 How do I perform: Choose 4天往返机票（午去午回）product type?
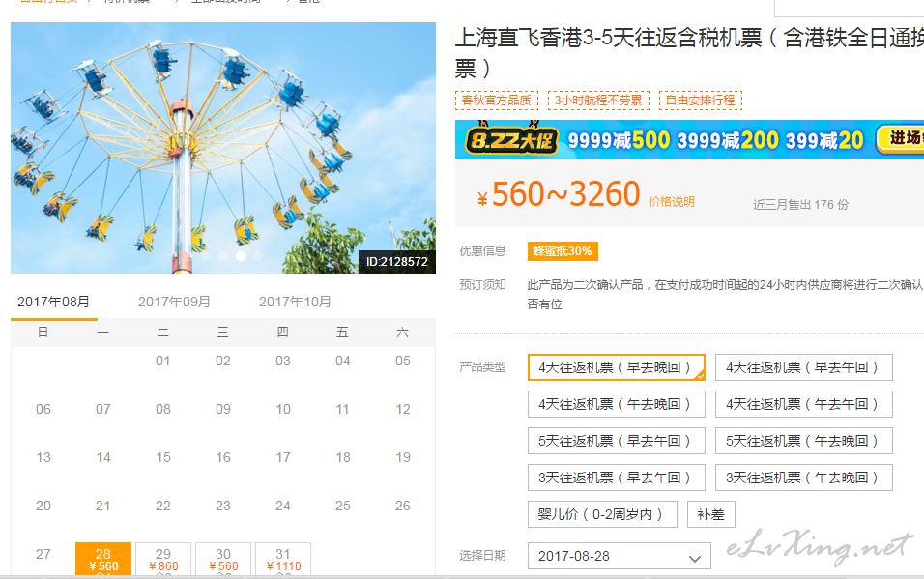(804, 404)
